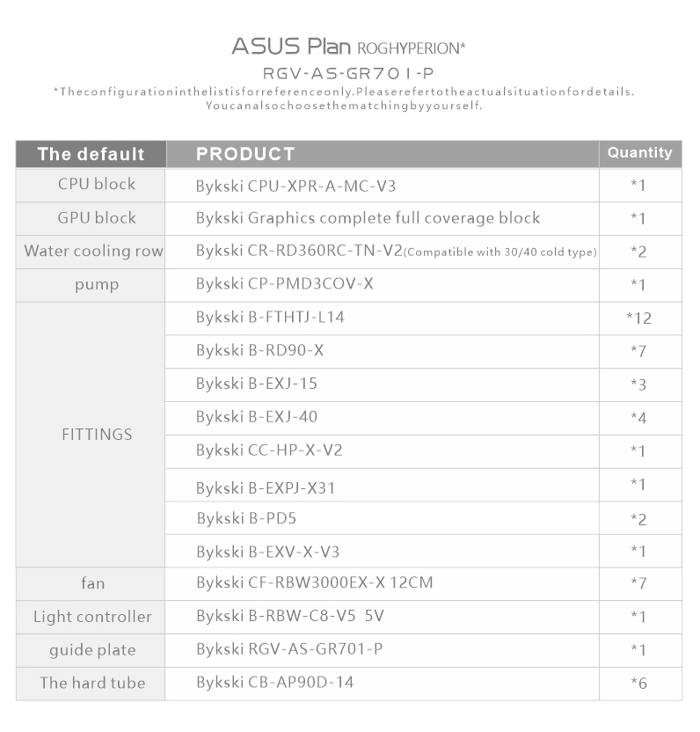Image resolution: width=700 pixels, height=732 pixels.
Task: Select the Bykski CPU-XPR-A-MC-V3 product row
Action: click(348, 186)
